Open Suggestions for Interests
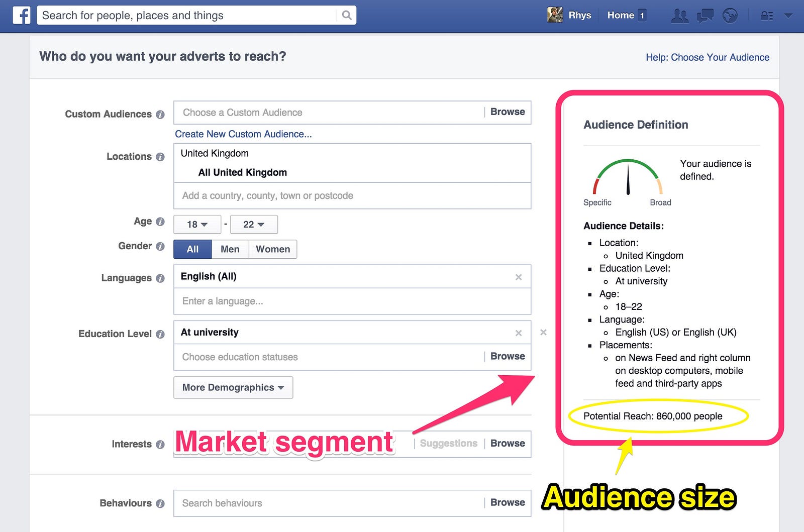804x532 pixels. pos(449,444)
